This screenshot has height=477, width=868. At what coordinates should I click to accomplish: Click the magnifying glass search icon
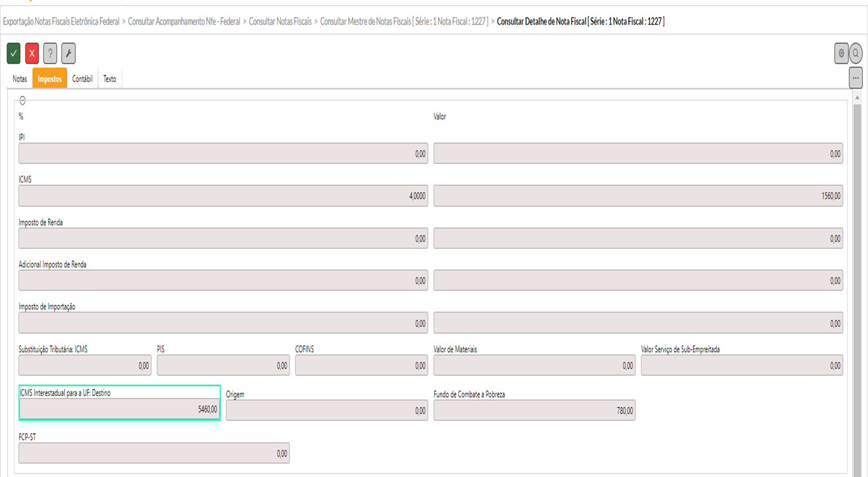point(856,54)
